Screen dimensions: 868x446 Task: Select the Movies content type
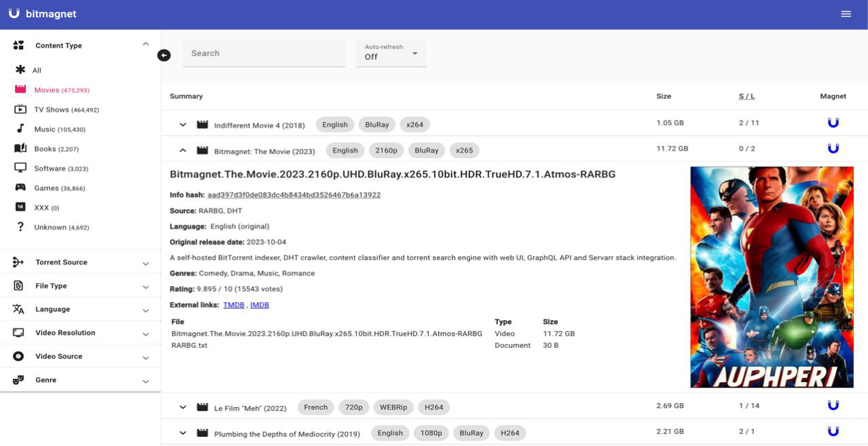[61, 90]
